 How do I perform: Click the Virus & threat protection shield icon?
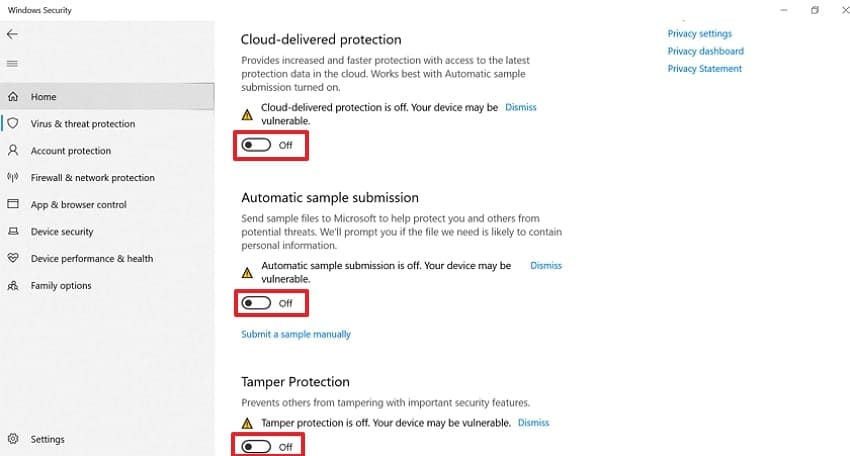[x=13, y=124]
